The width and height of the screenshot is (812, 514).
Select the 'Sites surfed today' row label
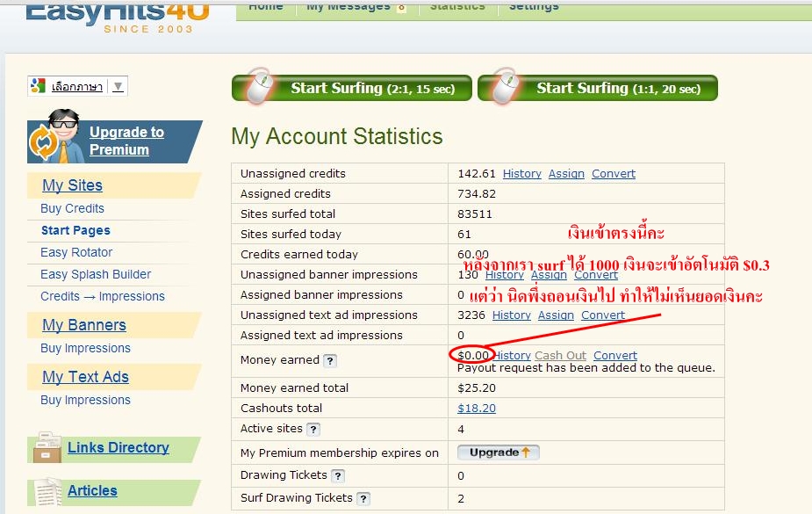click(291, 235)
